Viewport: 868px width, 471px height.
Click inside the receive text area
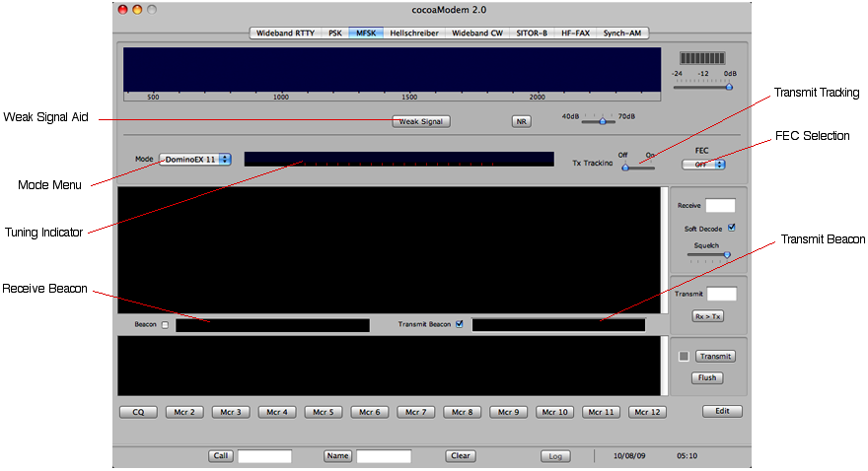pos(389,250)
